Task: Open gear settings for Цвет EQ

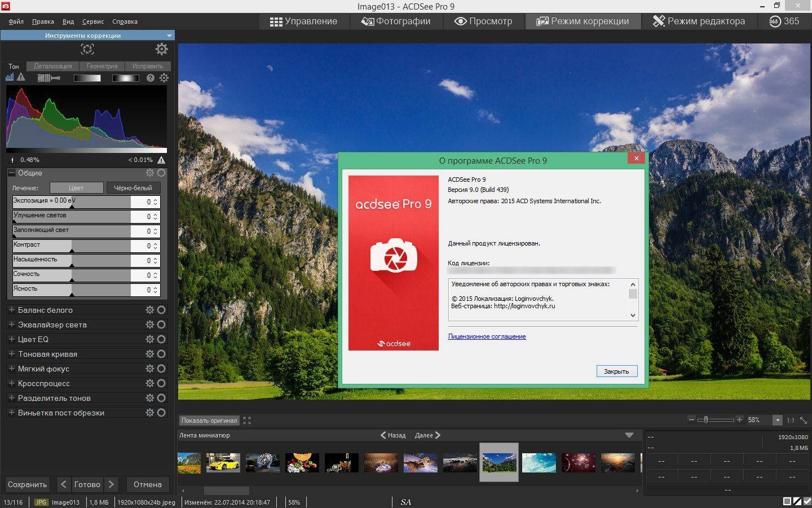Action: [x=150, y=339]
